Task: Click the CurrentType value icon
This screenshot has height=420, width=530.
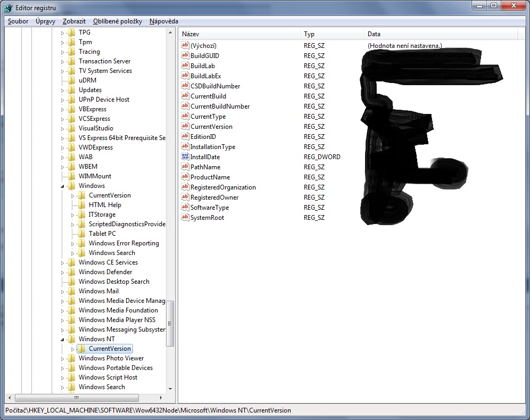Action: tap(185, 116)
